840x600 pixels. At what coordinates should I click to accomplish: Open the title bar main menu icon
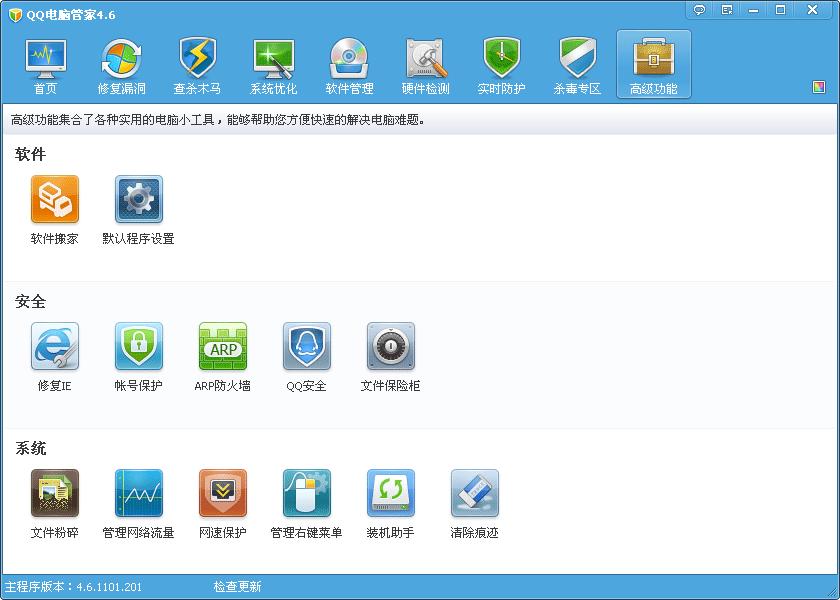tap(727, 10)
